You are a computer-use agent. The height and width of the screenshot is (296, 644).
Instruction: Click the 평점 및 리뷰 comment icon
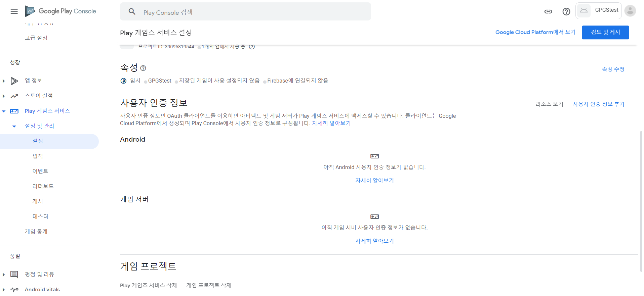pos(14,275)
